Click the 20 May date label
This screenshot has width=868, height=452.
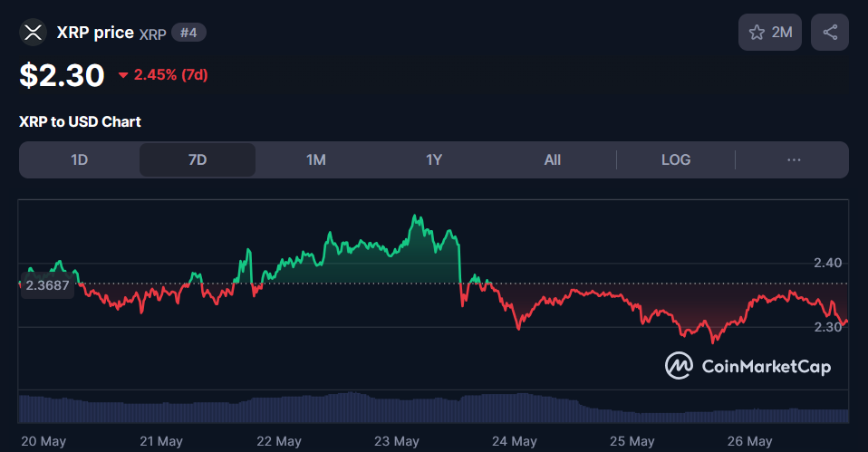43,441
